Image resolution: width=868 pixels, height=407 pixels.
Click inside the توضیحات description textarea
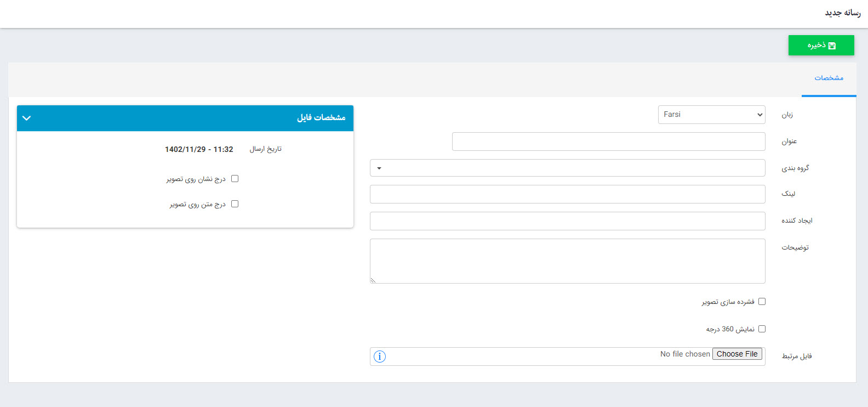click(567, 261)
